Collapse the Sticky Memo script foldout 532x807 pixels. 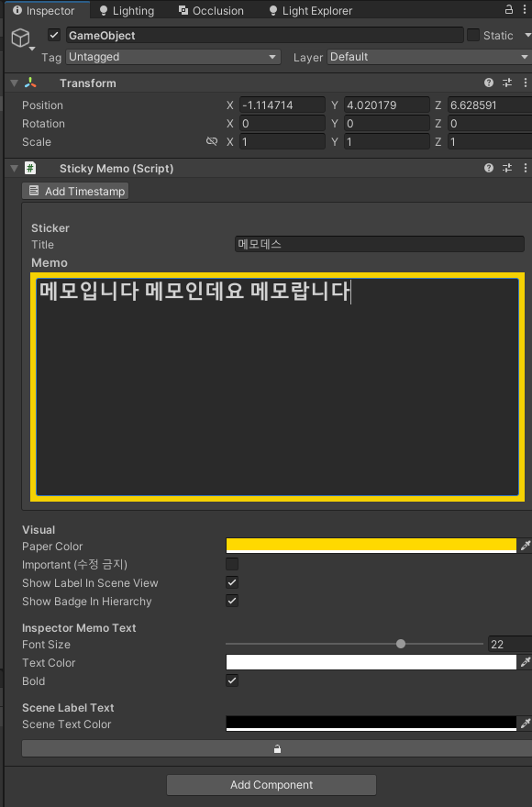(x=14, y=169)
